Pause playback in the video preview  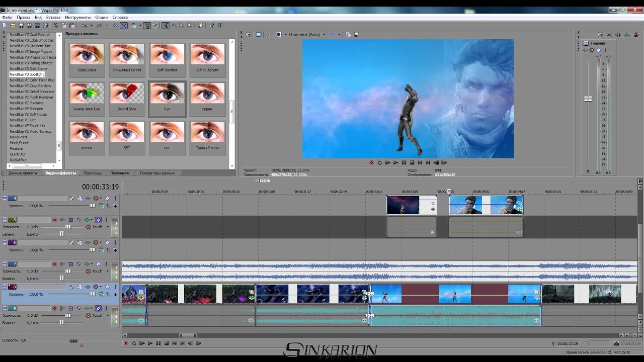click(x=404, y=162)
